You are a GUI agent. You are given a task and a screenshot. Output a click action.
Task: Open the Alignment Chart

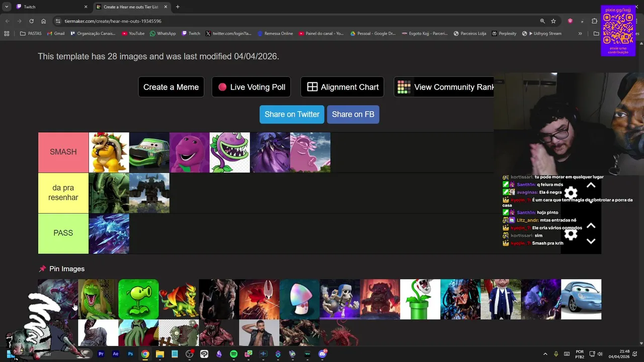343,87
